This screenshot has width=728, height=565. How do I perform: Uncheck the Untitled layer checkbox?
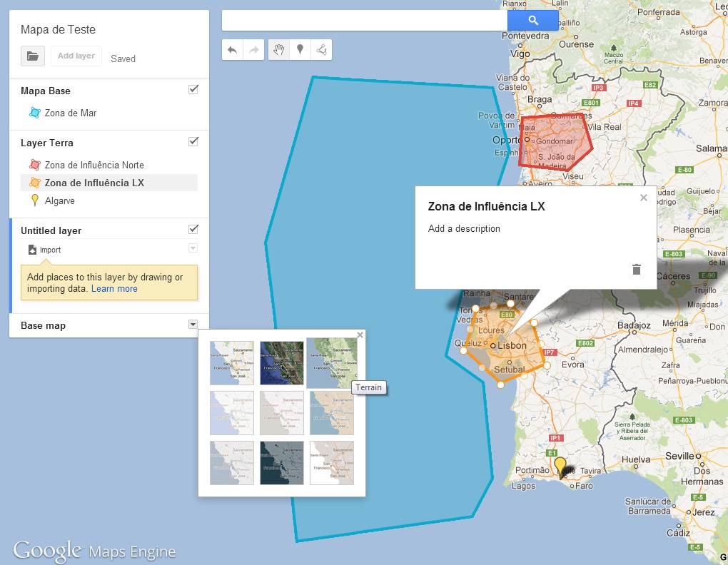pos(193,230)
